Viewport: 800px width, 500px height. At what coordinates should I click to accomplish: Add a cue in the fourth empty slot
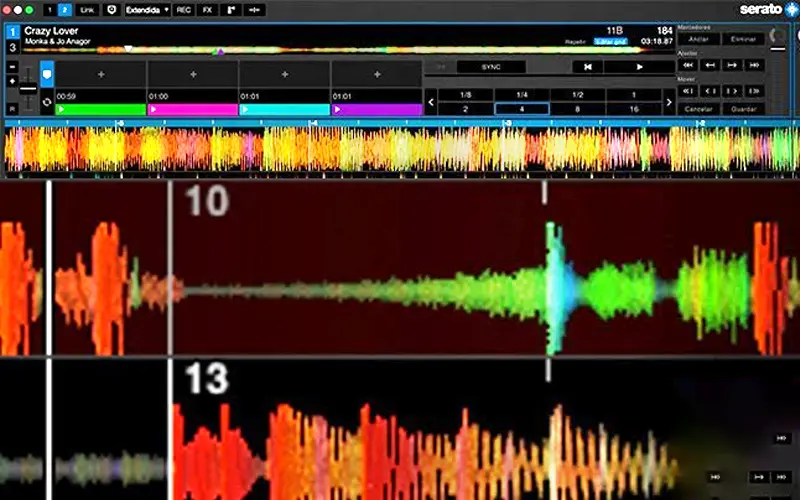[x=377, y=74]
